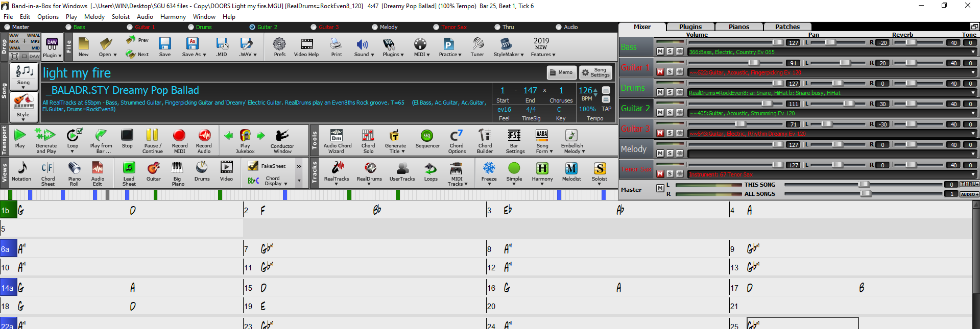Switch to the Plugins tab

coord(690,27)
